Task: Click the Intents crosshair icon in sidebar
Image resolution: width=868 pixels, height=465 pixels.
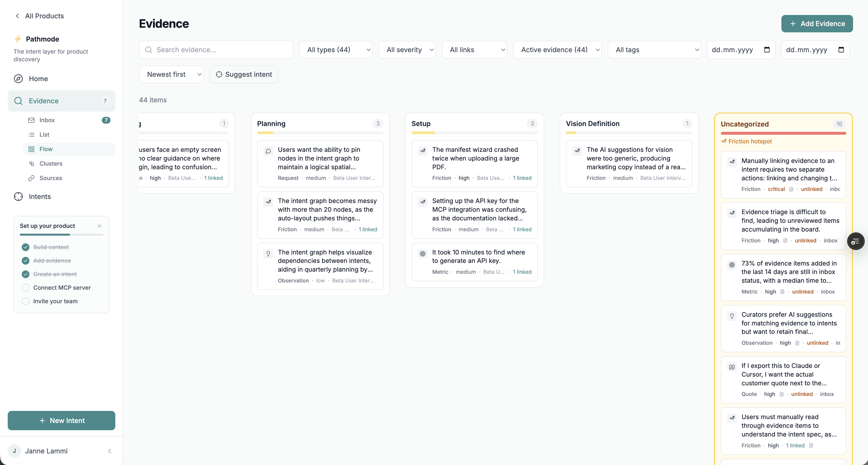Action: pos(18,197)
